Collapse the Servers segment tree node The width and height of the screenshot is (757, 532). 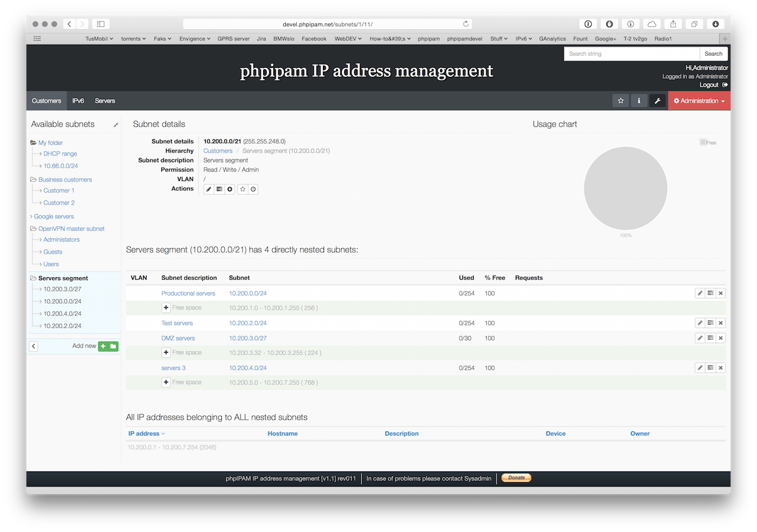pos(33,278)
